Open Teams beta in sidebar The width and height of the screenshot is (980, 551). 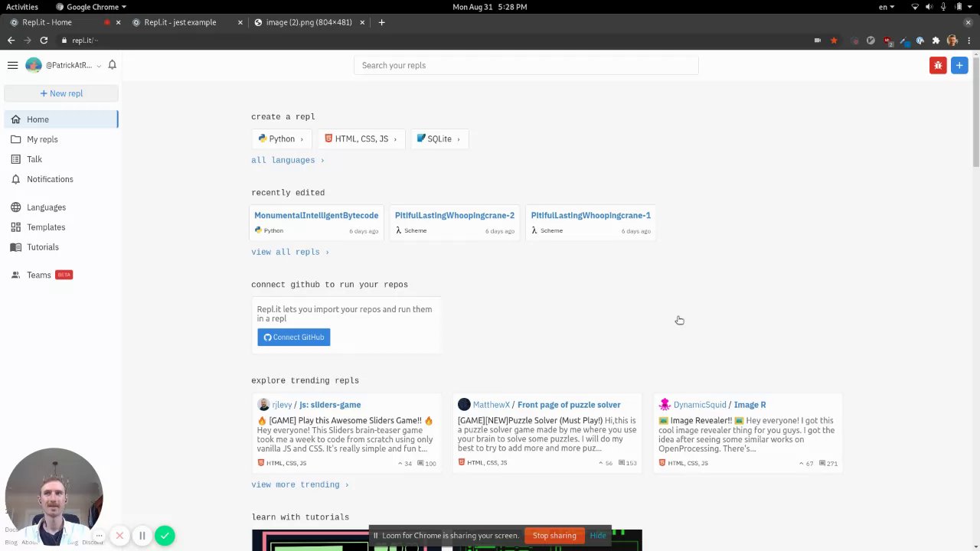click(x=61, y=275)
